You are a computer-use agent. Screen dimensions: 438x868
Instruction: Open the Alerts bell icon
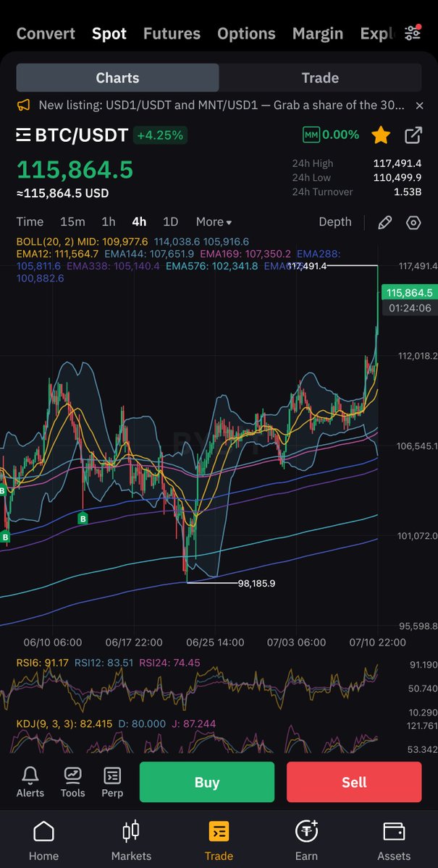tap(30, 782)
